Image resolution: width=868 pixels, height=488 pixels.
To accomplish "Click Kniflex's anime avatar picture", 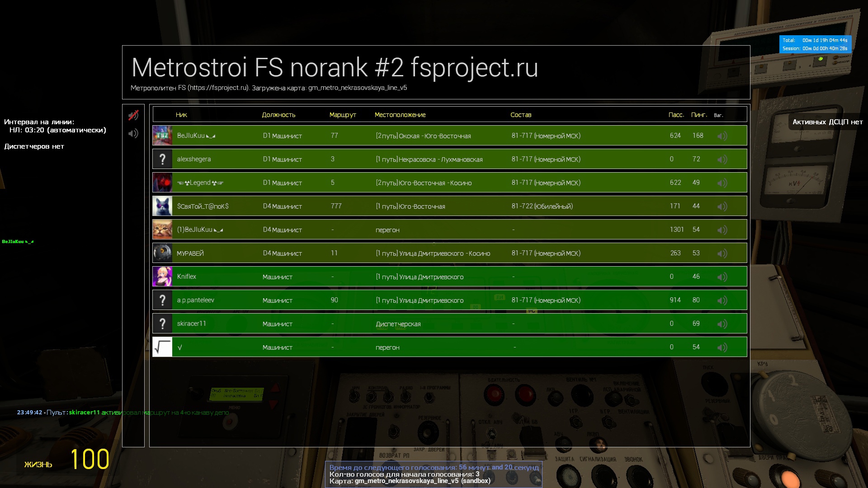I will 162,277.
